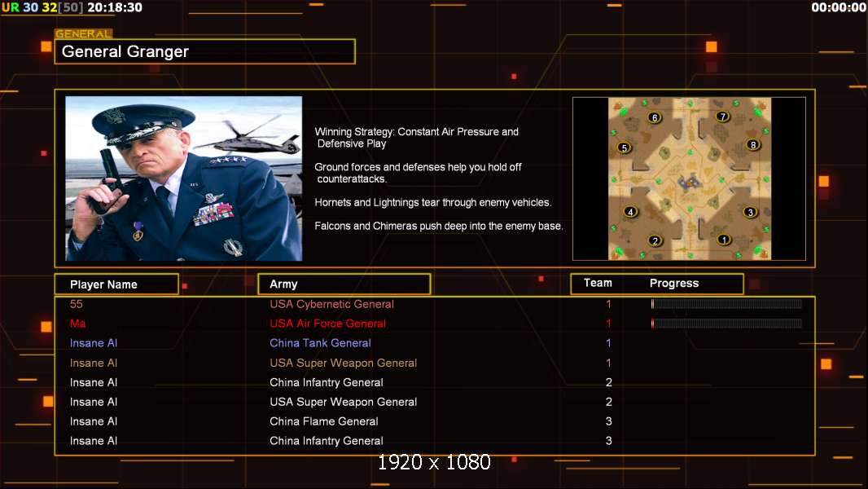Click start position 7 on the minimap
The image size is (868, 489).
coord(722,117)
